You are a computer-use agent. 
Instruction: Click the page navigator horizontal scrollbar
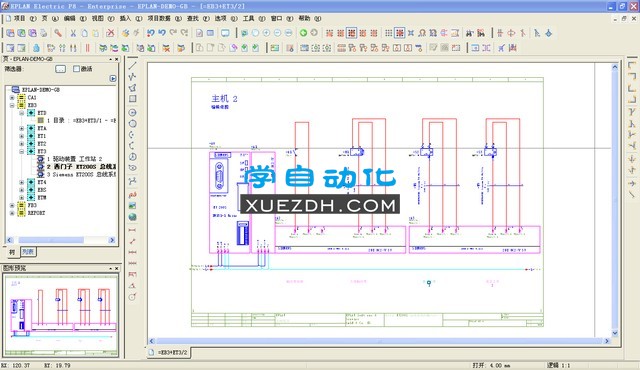61,240
